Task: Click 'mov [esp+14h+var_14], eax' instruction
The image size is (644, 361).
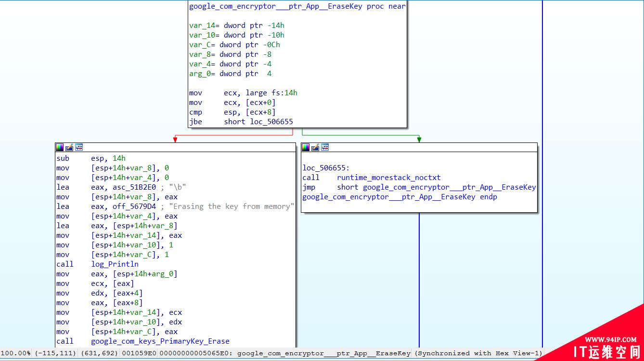Action: pyautogui.click(x=119, y=235)
